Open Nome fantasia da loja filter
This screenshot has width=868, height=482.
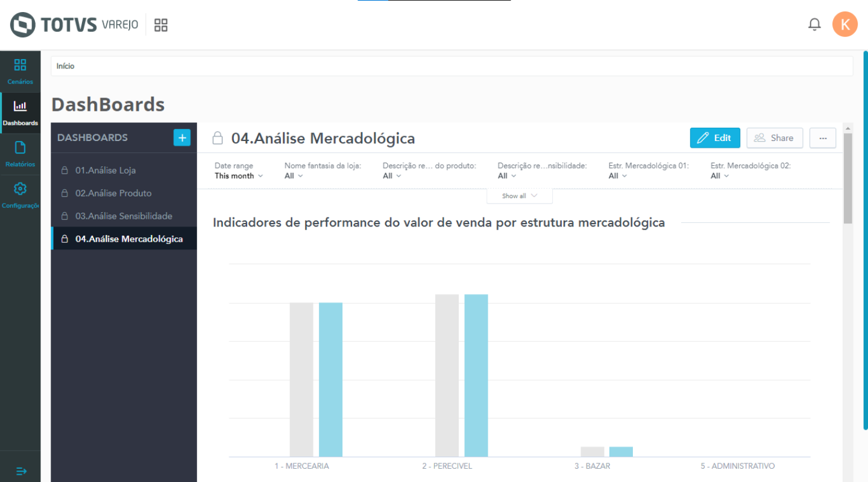click(294, 176)
